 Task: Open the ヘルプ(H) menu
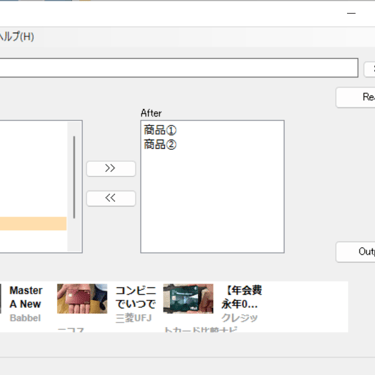pyautogui.click(x=17, y=36)
